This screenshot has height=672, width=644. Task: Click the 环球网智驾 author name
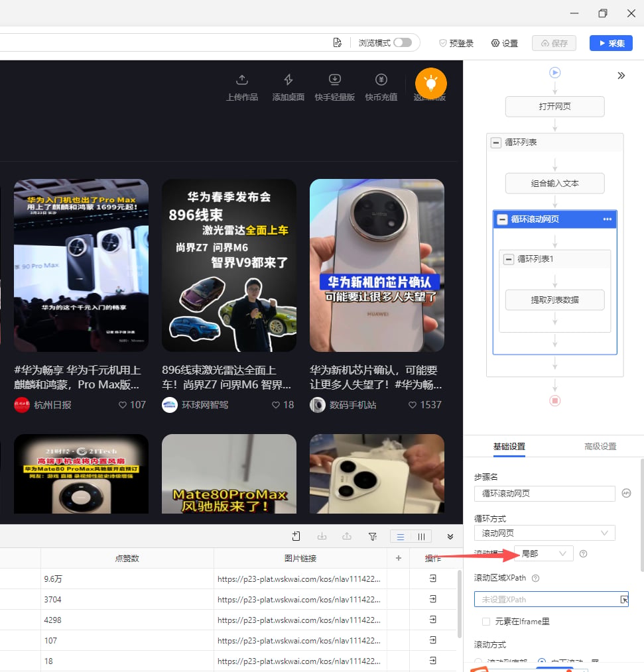tap(205, 405)
